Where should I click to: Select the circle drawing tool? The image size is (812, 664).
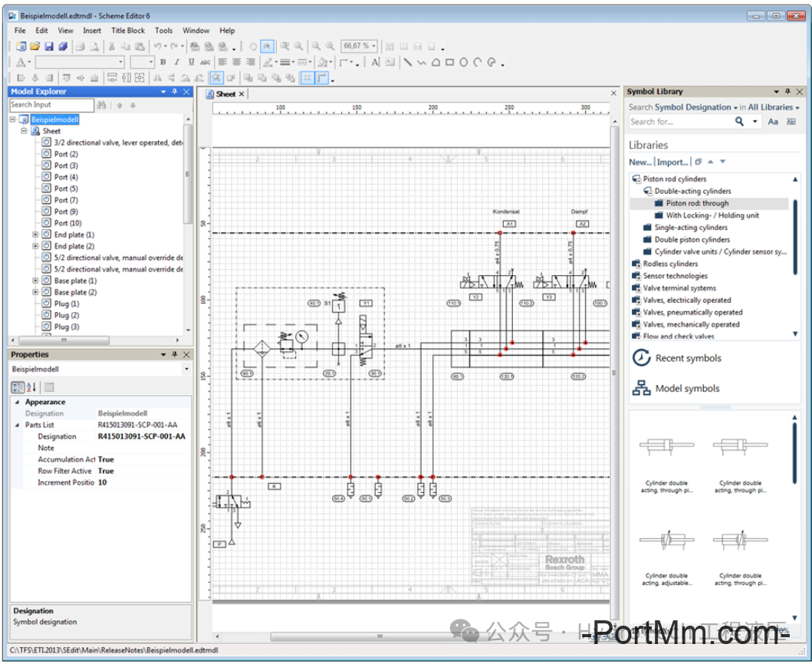(464, 62)
